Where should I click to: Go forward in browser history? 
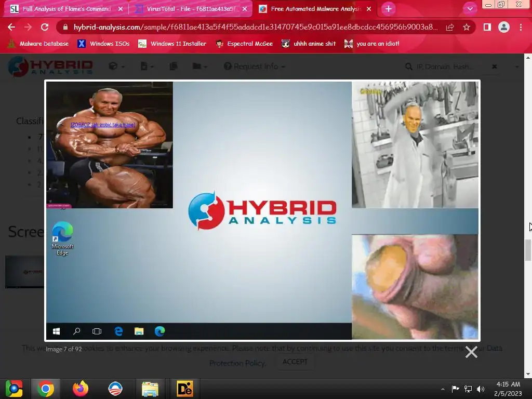(28, 27)
